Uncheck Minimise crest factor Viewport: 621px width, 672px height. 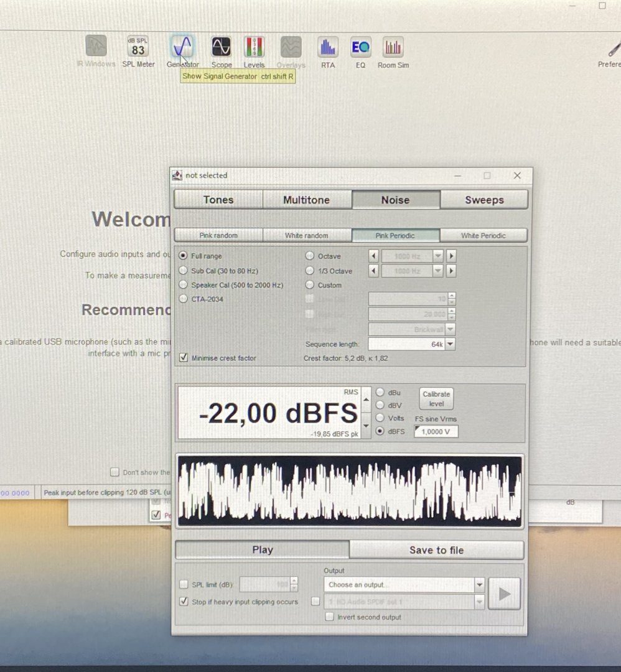[184, 358]
